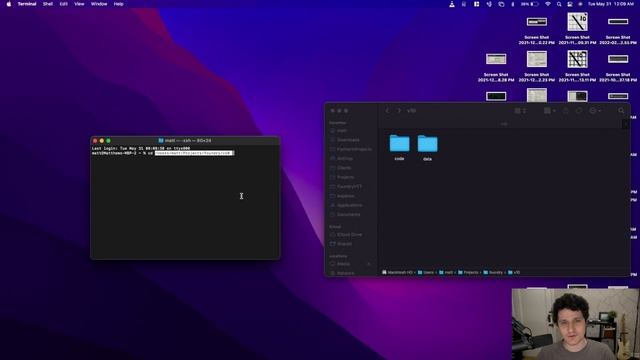Select Downloads in Finder sidebar
640x360 pixels.
[x=344, y=140]
